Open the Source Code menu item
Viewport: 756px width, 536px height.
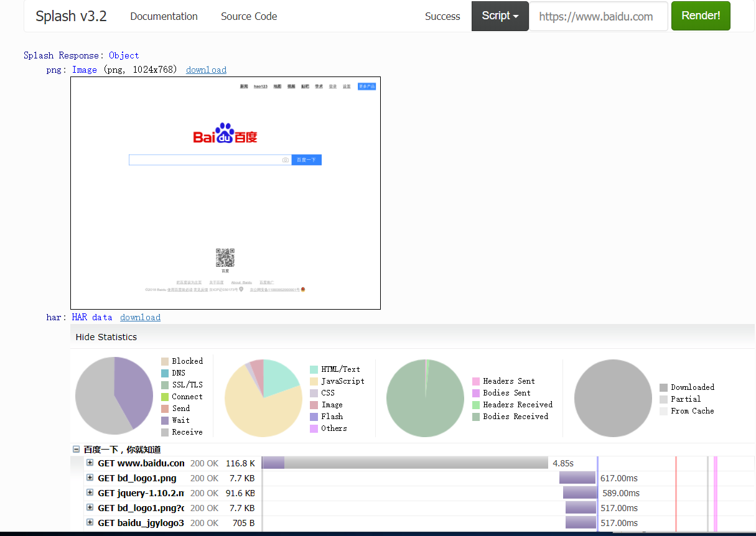[249, 16]
